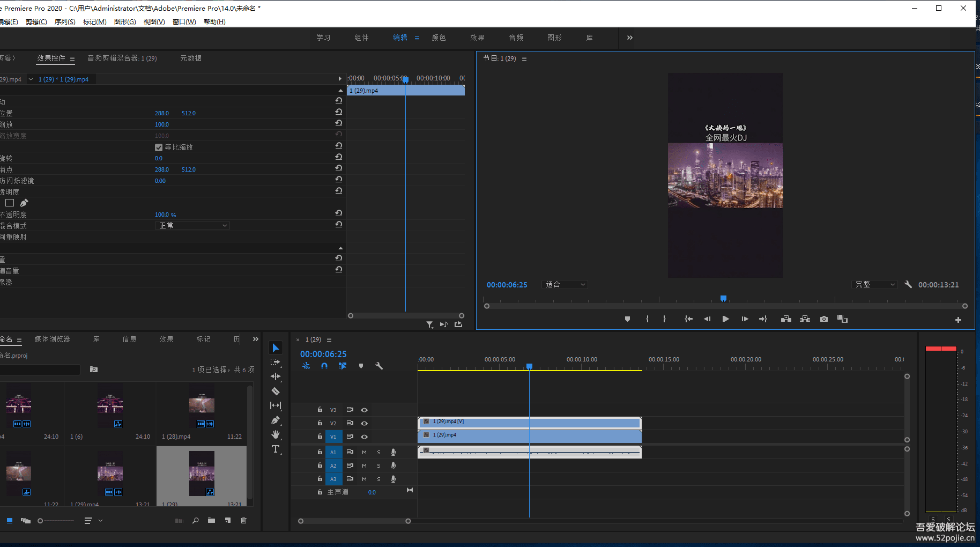This screenshot has width=980, height=547.
Task: Toggle linked selection in timeline
Action: coord(343,366)
